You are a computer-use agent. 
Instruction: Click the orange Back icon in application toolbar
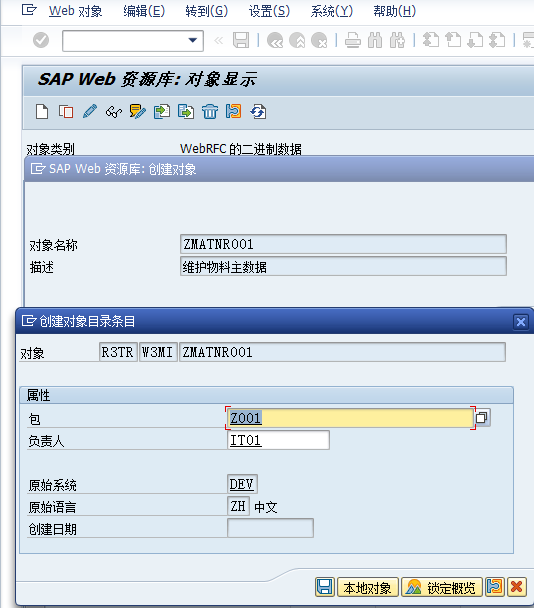[x=233, y=112]
